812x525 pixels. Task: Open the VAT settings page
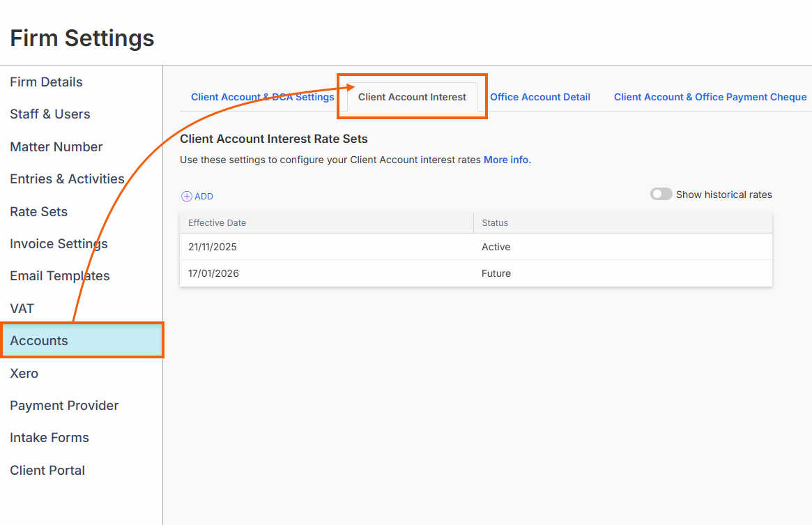coord(22,309)
